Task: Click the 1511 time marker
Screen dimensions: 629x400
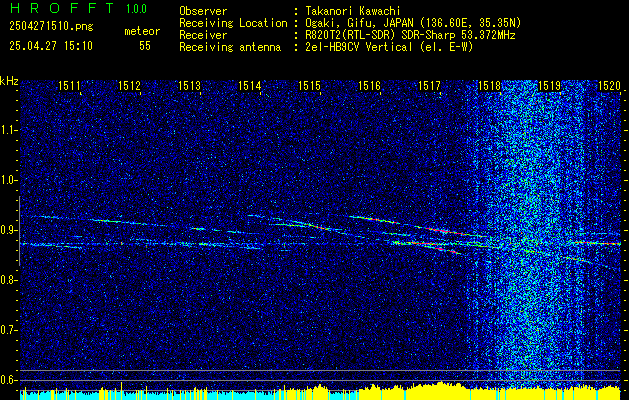Action: [69, 86]
